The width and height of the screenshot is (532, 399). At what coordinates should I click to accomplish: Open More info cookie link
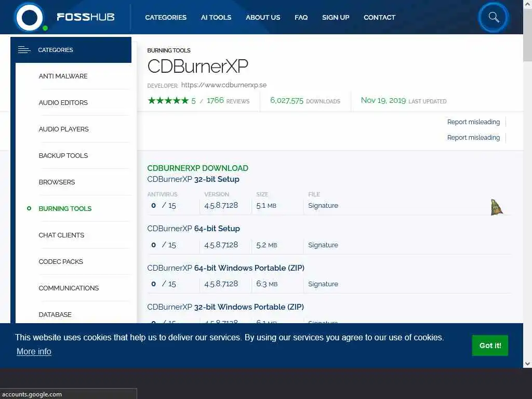pos(34,352)
